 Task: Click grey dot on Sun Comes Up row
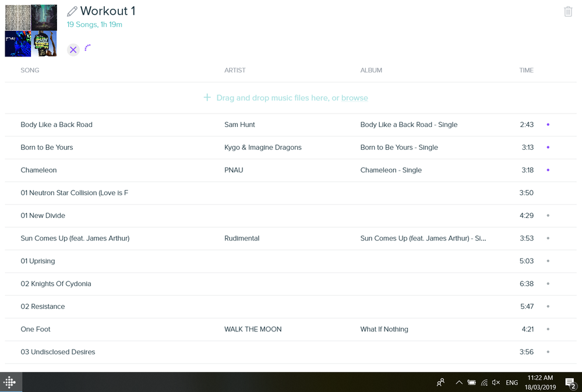(x=548, y=238)
